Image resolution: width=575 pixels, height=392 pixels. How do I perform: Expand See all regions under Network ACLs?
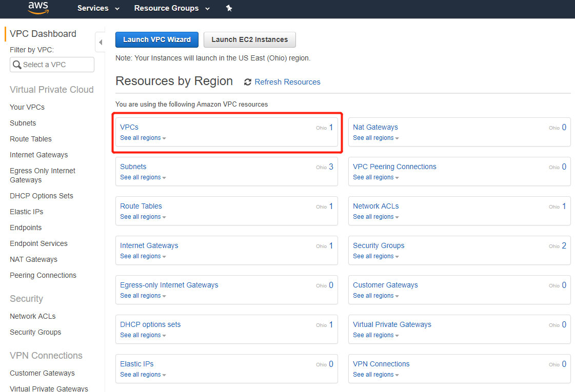pos(376,217)
